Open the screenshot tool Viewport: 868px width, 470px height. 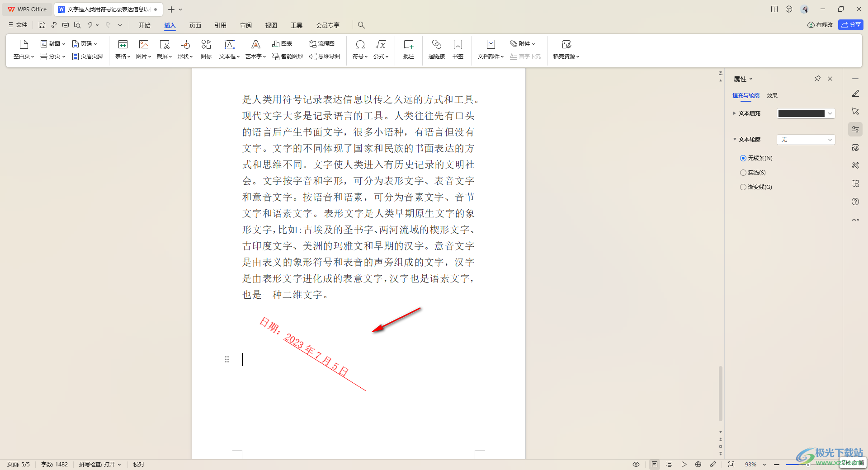tap(164, 50)
